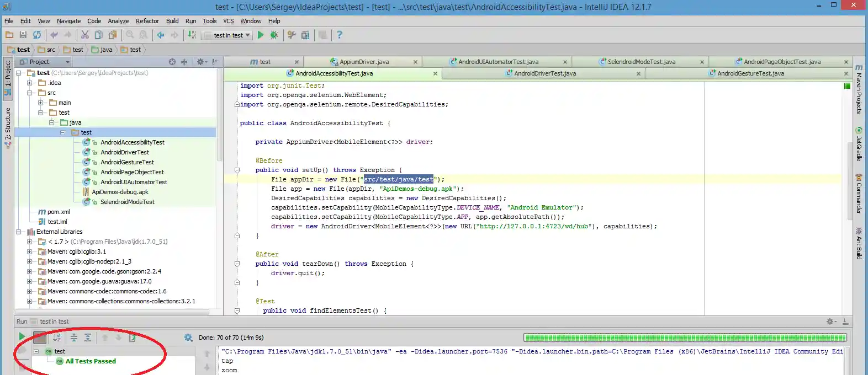Close the SelendroidModeTest.java tab
Screen dimensions: 868x375
click(702, 62)
